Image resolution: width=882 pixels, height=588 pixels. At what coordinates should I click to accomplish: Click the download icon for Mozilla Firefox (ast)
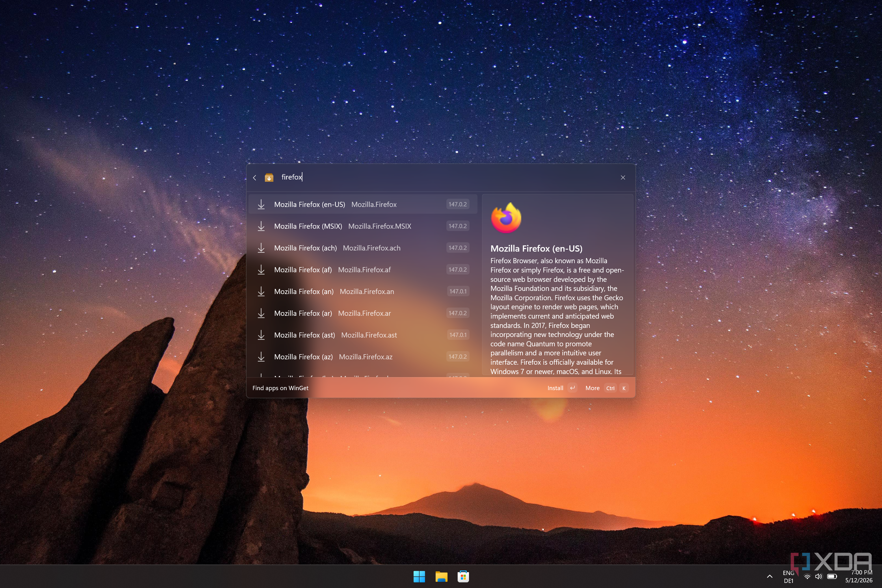261,335
